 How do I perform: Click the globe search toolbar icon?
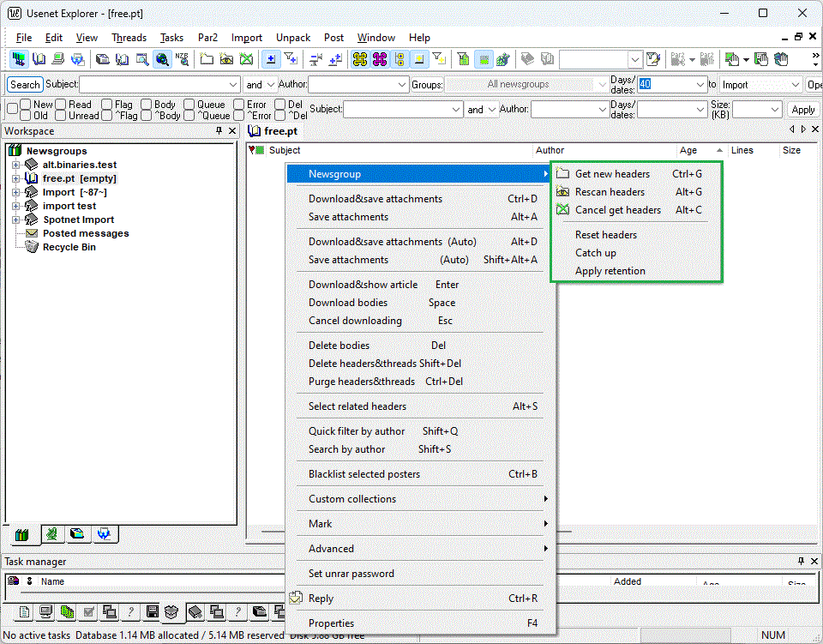(162, 59)
